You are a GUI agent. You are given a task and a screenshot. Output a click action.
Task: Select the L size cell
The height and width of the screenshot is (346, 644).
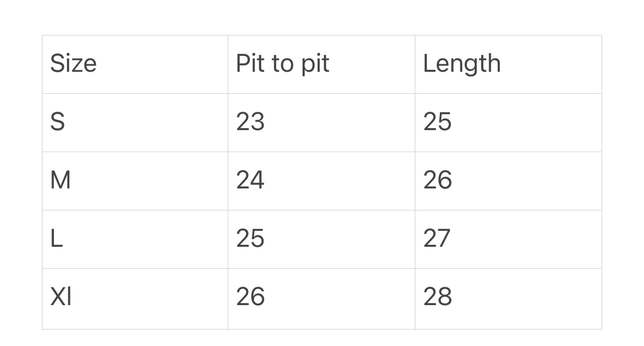(x=56, y=239)
